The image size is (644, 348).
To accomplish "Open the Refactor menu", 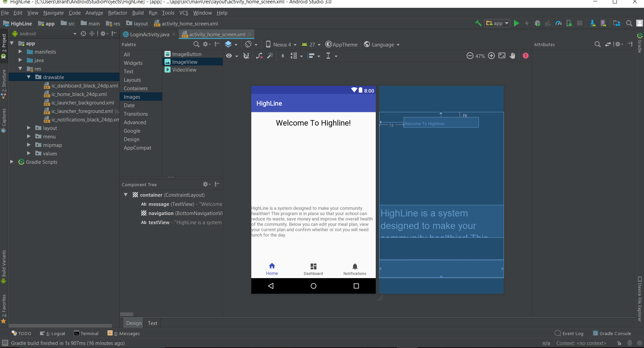I will [117, 13].
